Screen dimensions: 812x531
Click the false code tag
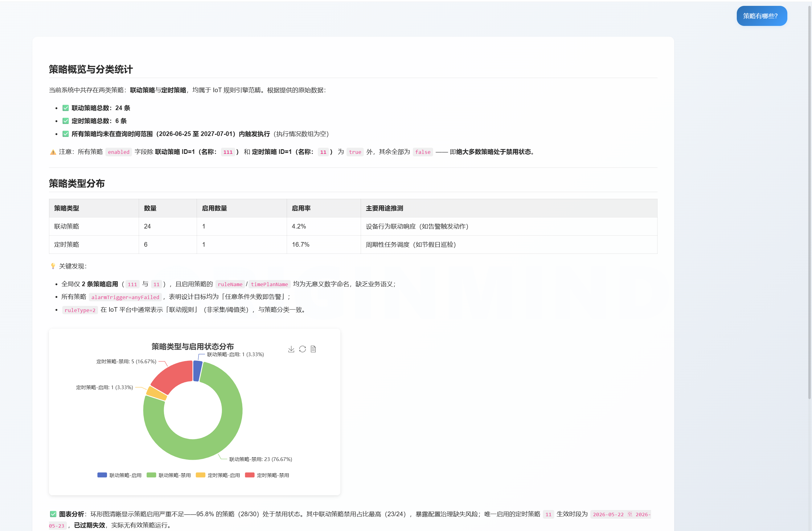(x=422, y=152)
